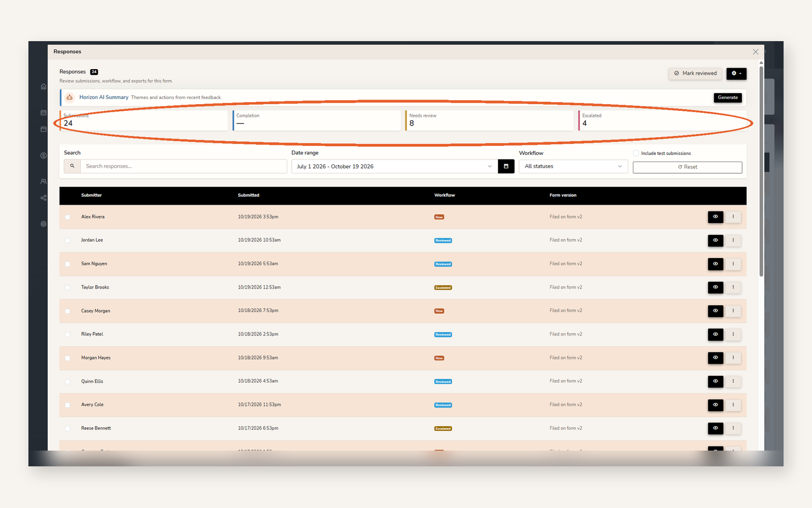View Taylor Brooks's submission with eye icon
Viewport: 812px width, 508px height.
(x=716, y=287)
